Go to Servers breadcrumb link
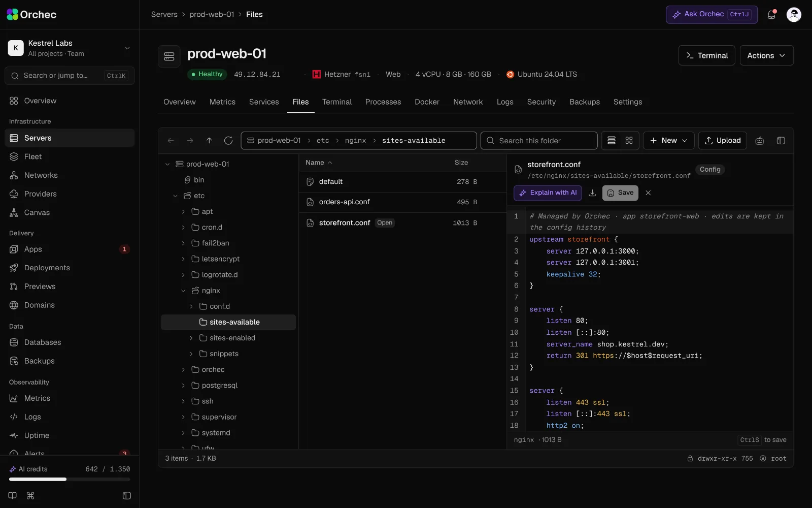The height and width of the screenshot is (508, 812). pyautogui.click(x=164, y=14)
